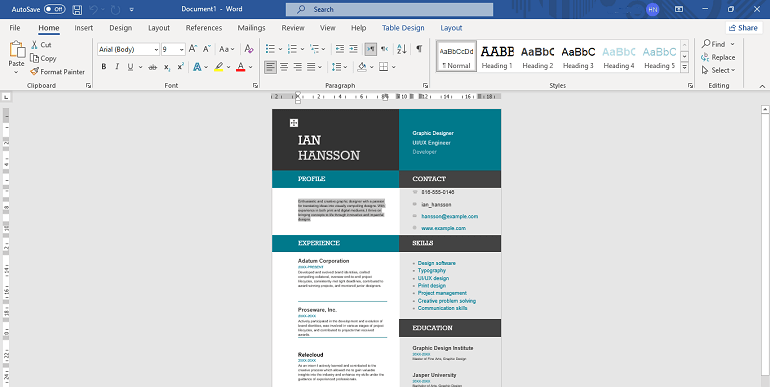Open Font dialog launcher
This screenshot has width=770, height=387.
255,85
